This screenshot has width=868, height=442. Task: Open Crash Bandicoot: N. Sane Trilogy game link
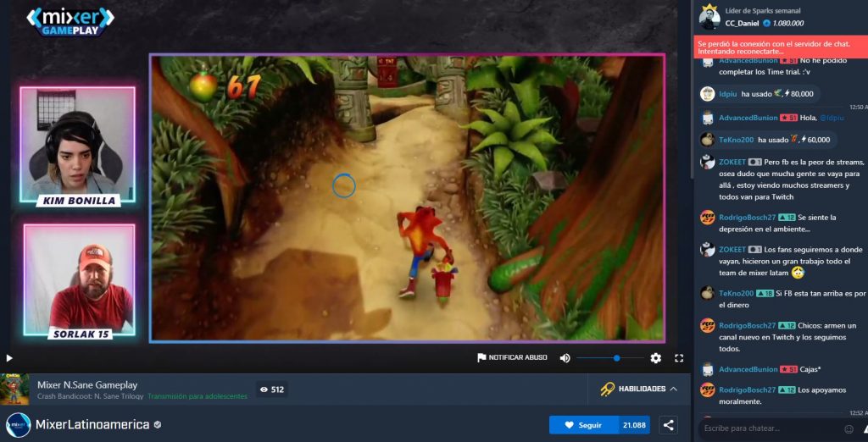pyautogui.click(x=90, y=396)
